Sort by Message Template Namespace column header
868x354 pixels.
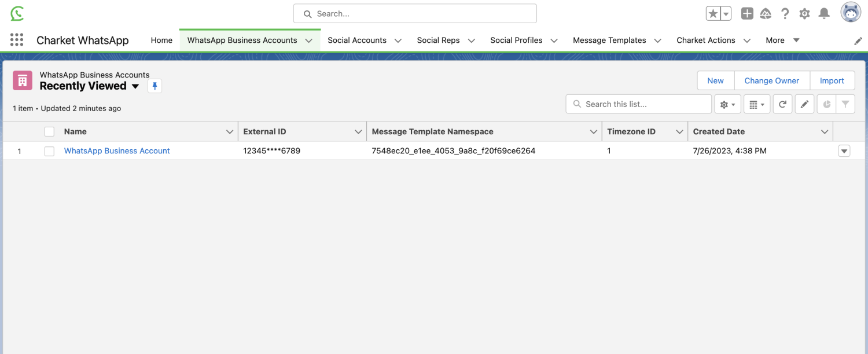point(432,132)
